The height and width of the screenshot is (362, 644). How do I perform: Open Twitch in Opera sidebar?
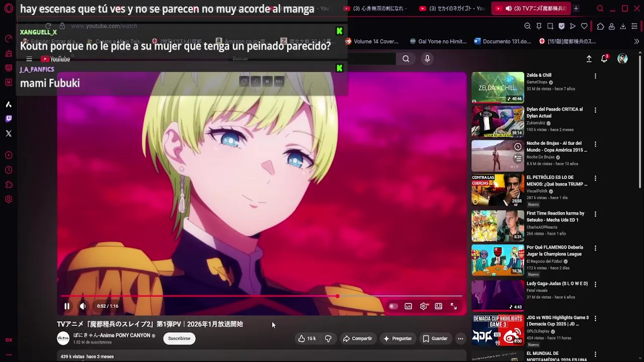(9, 119)
